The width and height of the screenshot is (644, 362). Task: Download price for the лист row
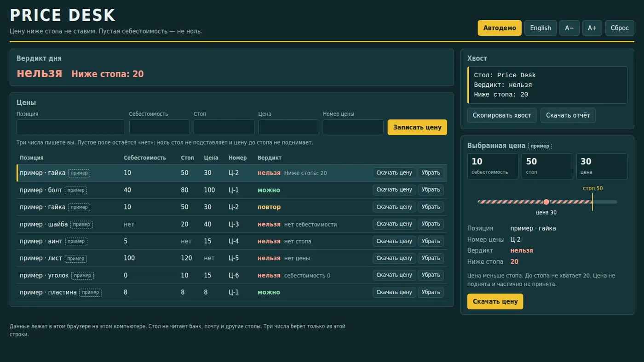pyautogui.click(x=394, y=258)
